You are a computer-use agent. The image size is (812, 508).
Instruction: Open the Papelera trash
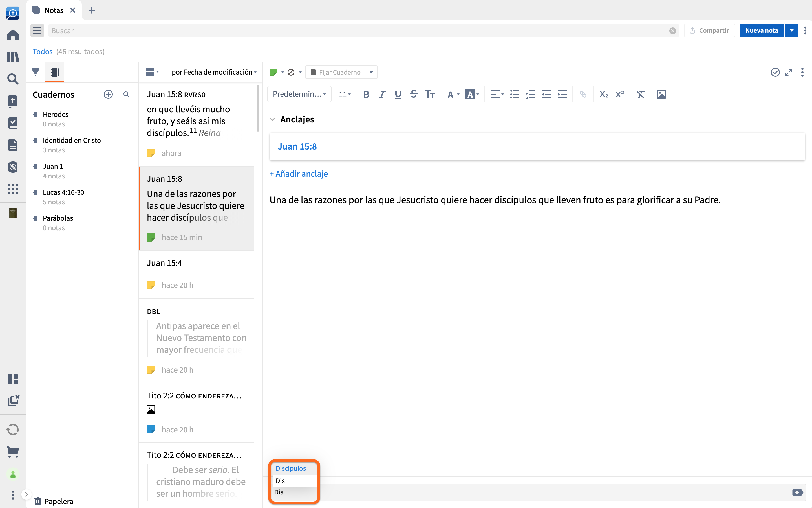[54, 501]
